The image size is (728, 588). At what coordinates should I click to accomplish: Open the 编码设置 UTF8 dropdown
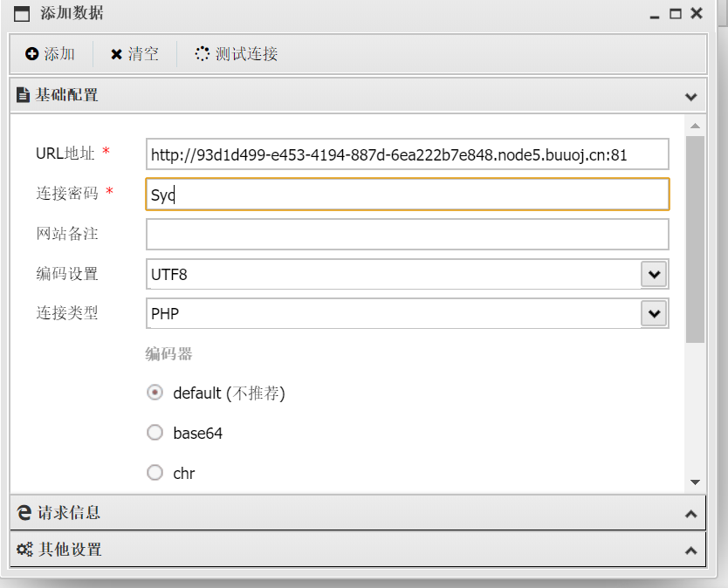point(654,274)
